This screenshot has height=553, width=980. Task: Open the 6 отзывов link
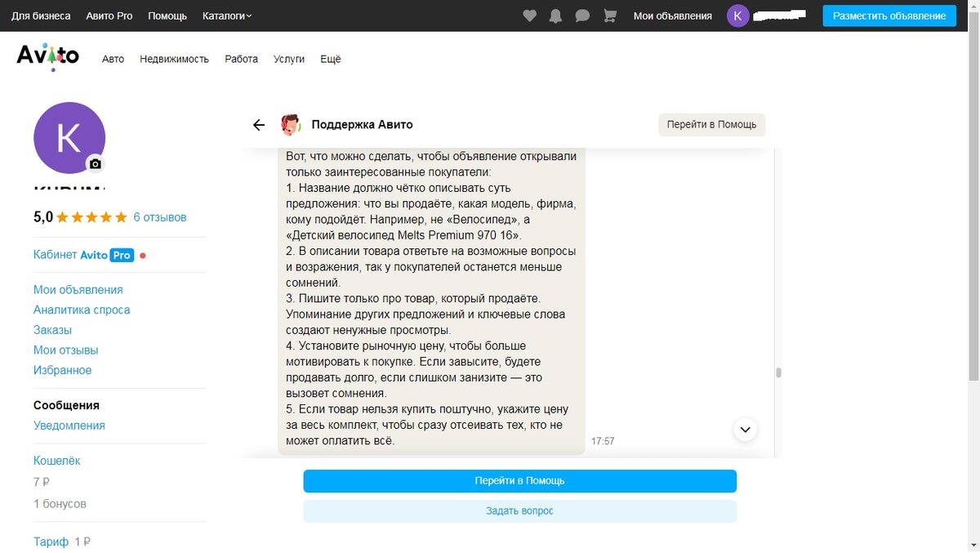pos(160,217)
